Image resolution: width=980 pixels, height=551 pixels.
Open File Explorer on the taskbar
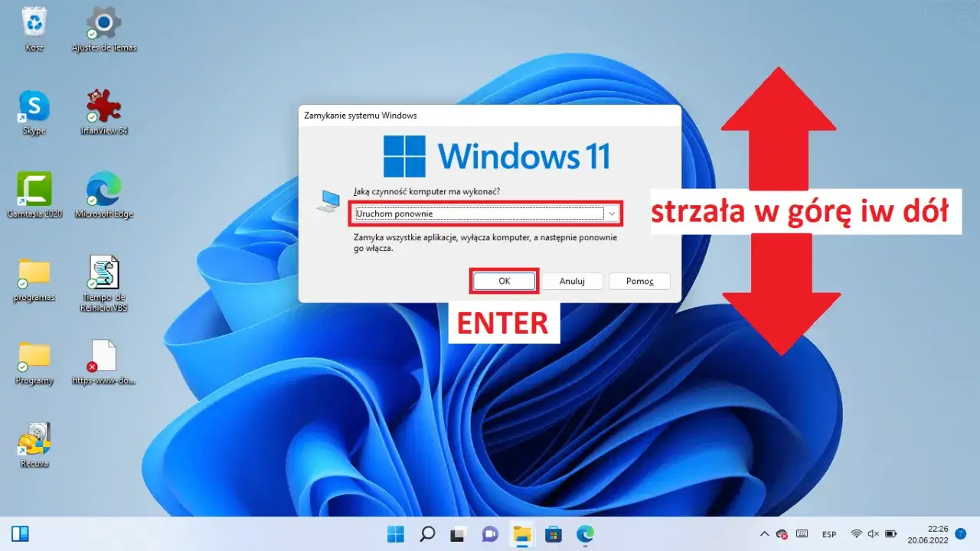pyautogui.click(x=521, y=533)
